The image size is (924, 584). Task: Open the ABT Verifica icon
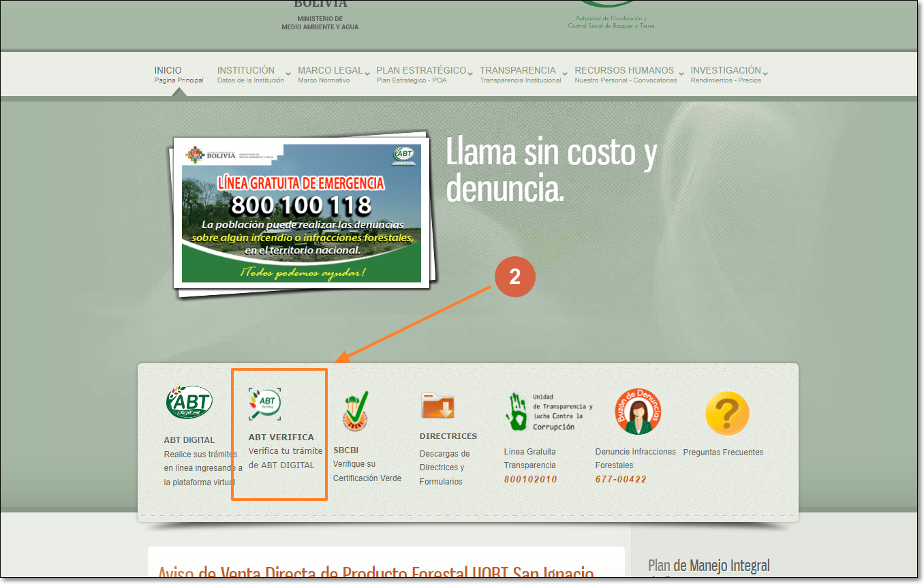[x=265, y=404]
